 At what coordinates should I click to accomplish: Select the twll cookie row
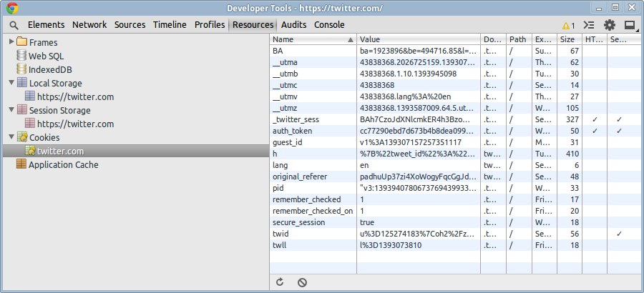tap(457, 245)
